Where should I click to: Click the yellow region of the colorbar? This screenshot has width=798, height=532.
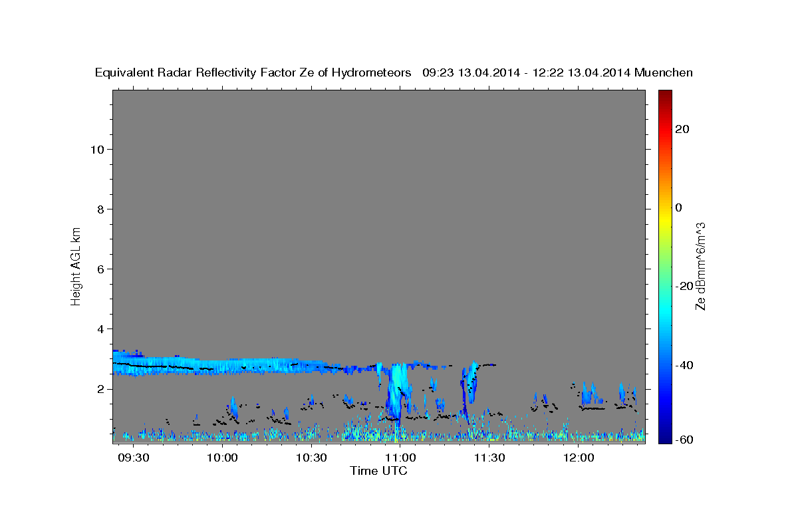coord(665,219)
